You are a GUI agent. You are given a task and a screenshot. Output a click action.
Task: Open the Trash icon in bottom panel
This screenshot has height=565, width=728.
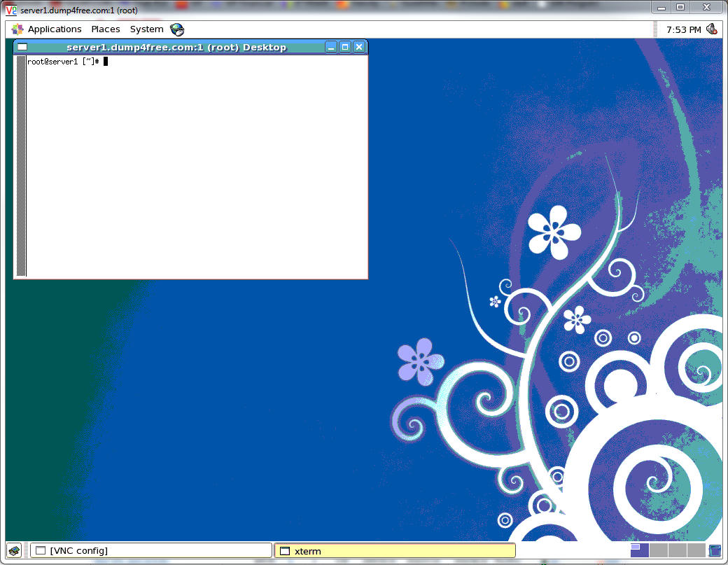(715, 550)
